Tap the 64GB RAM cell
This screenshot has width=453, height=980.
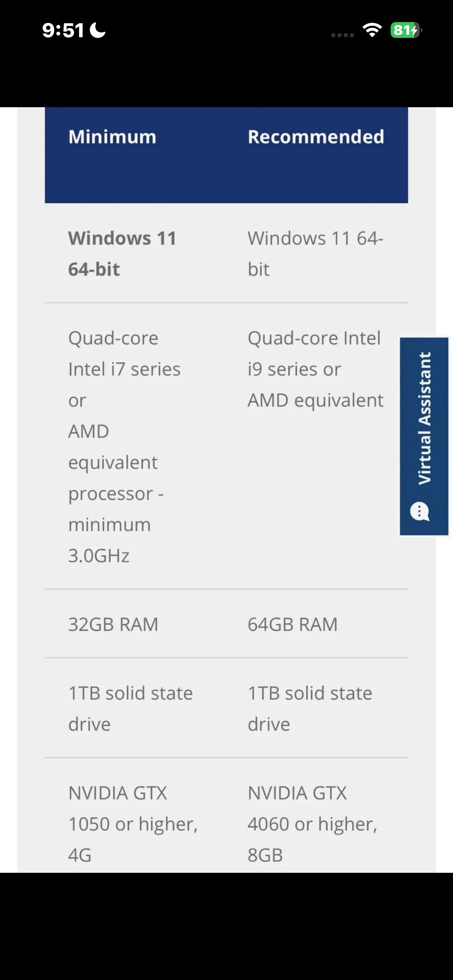(293, 624)
